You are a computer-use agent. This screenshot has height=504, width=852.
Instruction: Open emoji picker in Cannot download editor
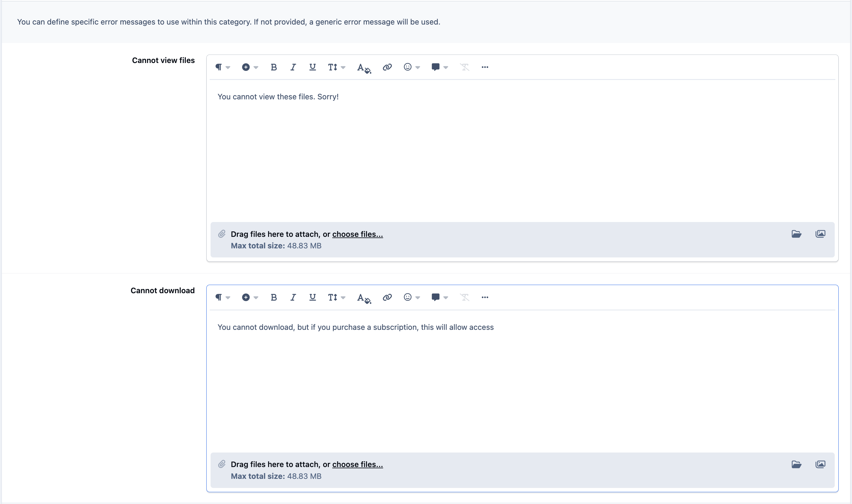point(412,297)
